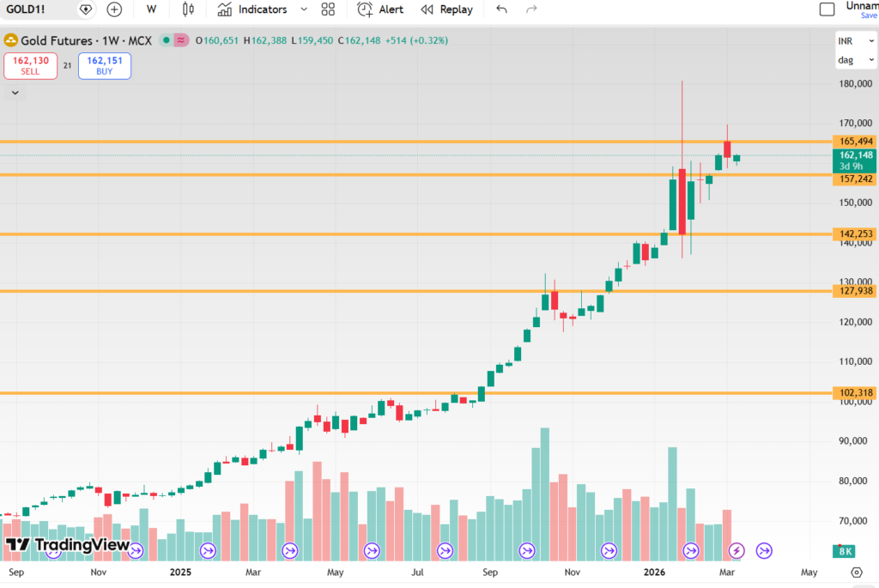Toggle the pink data mode indicator beside symbol

click(x=181, y=40)
